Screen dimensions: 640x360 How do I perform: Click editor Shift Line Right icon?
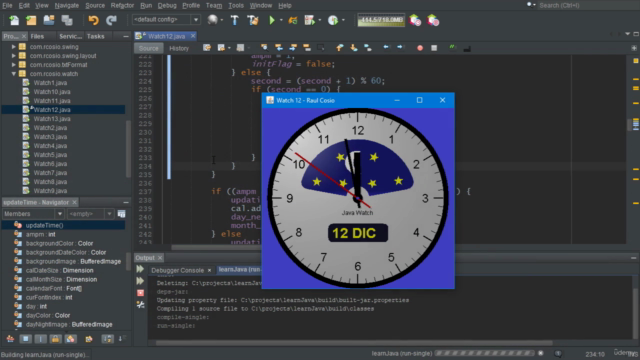pyautogui.click(x=400, y=48)
